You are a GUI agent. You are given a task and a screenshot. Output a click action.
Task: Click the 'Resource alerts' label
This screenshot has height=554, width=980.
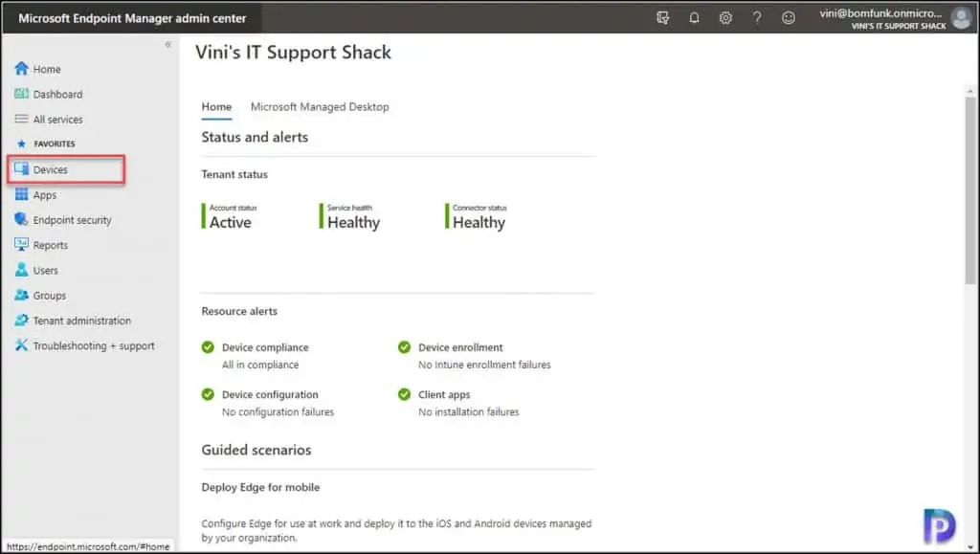point(239,311)
